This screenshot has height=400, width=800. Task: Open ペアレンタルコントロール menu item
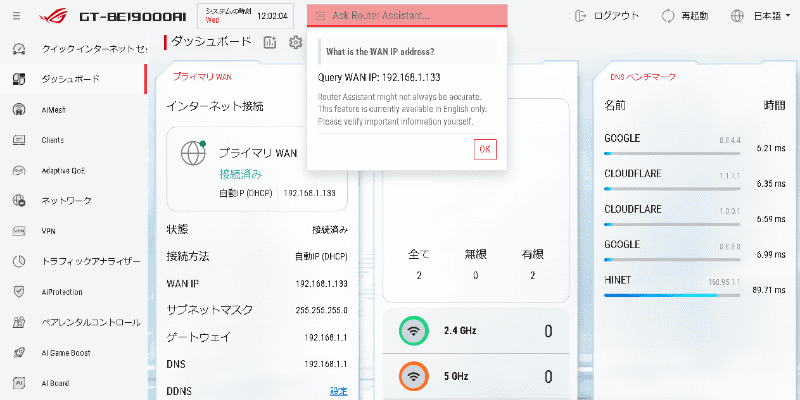tap(91, 322)
